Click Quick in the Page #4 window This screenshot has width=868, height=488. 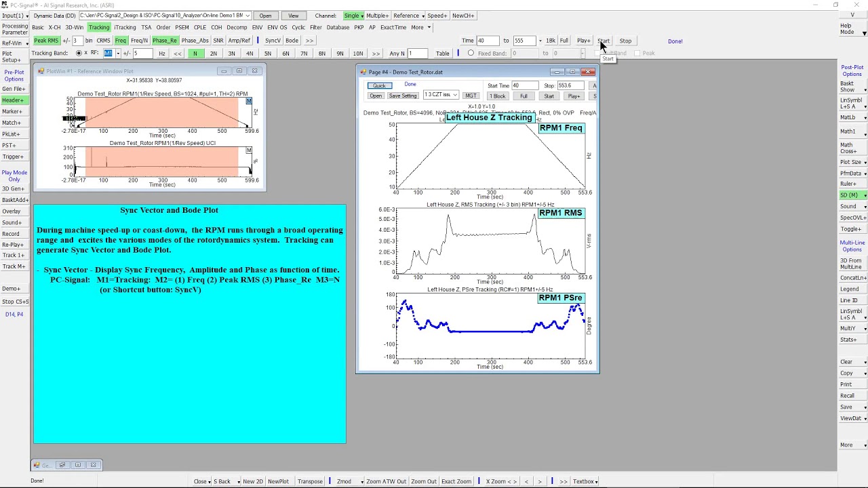379,85
